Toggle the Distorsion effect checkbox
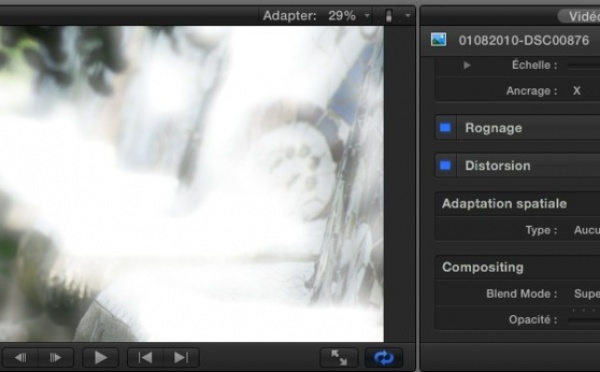This screenshot has width=600, height=372. (445, 165)
